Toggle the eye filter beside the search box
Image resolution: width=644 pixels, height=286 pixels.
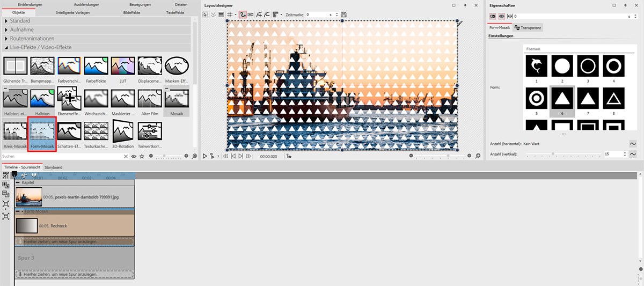[134, 156]
